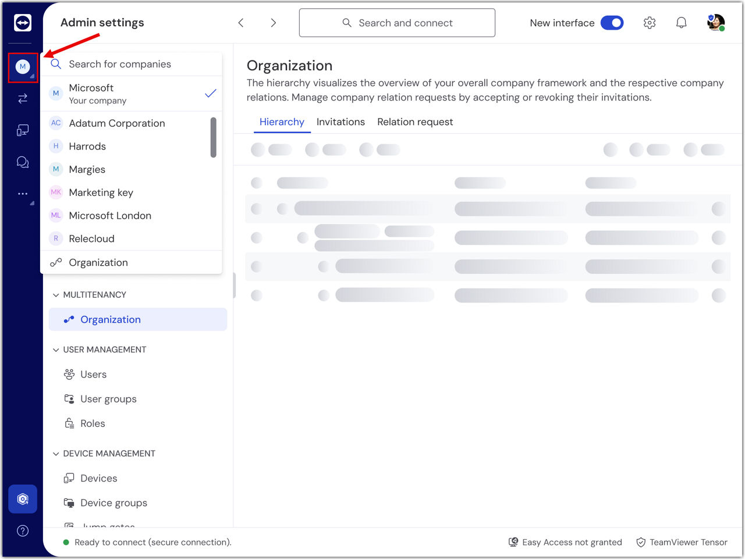The image size is (745, 560).
Task: Open the chat icon in the sidebar
Action: click(23, 162)
